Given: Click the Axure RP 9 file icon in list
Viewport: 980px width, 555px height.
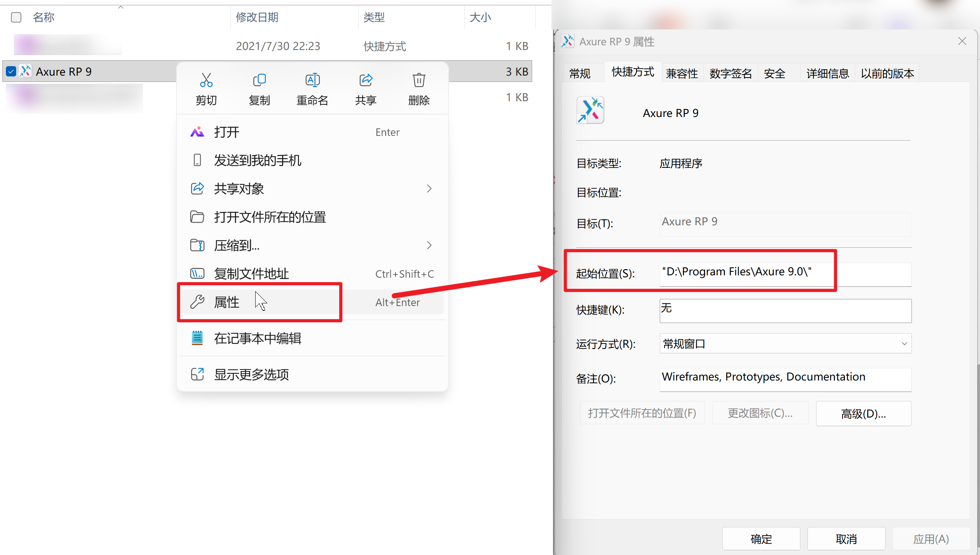Looking at the screenshot, I should [x=26, y=71].
